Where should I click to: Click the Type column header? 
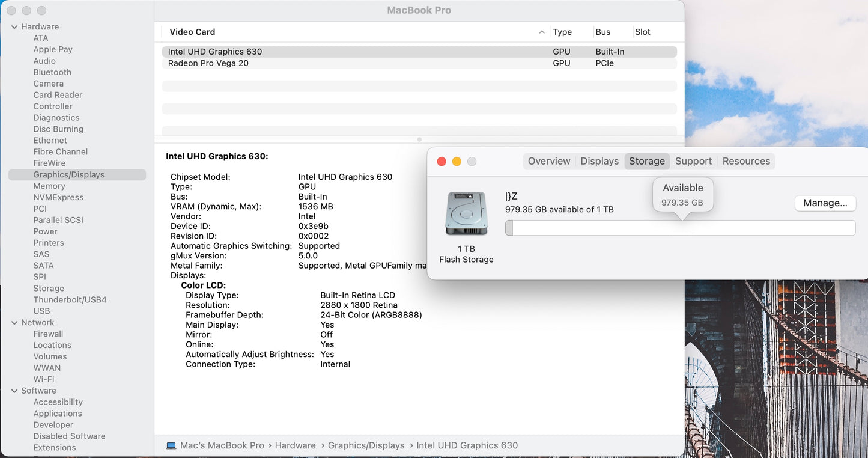coord(562,32)
